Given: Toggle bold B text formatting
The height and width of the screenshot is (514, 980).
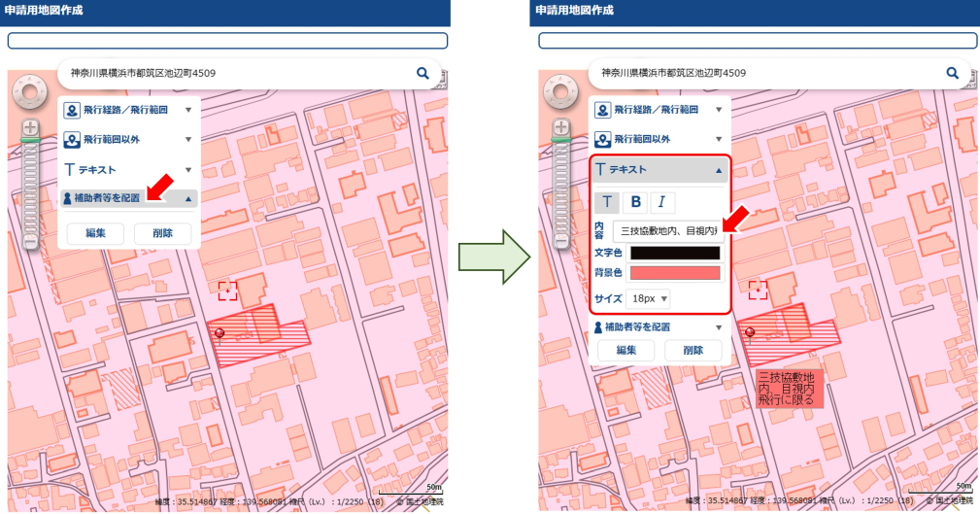Looking at the screenshot, I should [x=636, y=202].
